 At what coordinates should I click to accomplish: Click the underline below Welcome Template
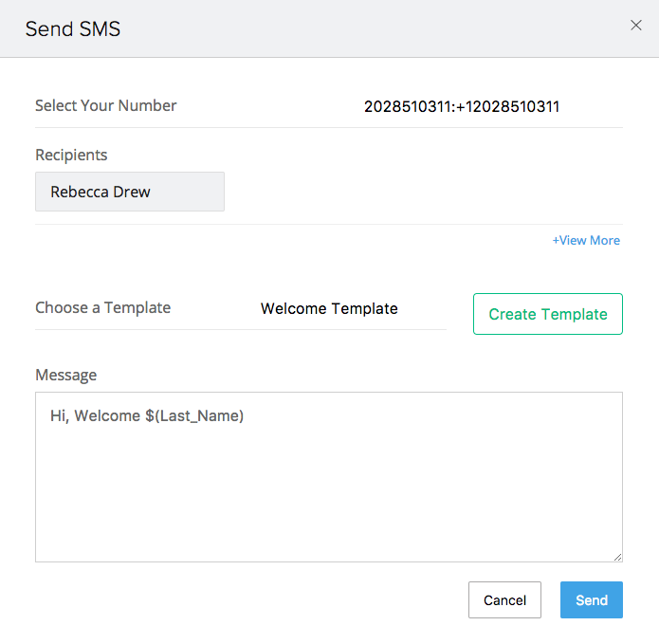[x=241, y=329]
